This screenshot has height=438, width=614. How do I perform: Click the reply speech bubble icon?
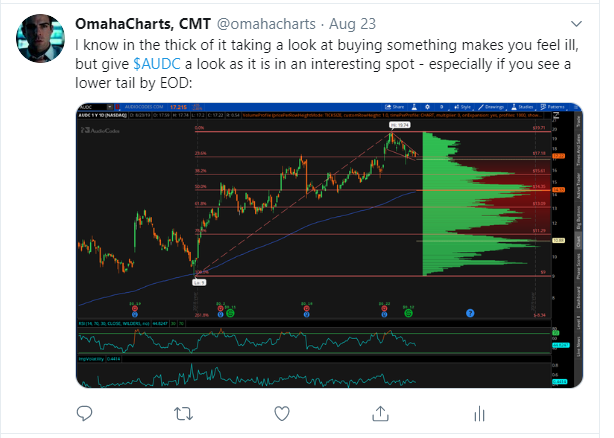84,413
